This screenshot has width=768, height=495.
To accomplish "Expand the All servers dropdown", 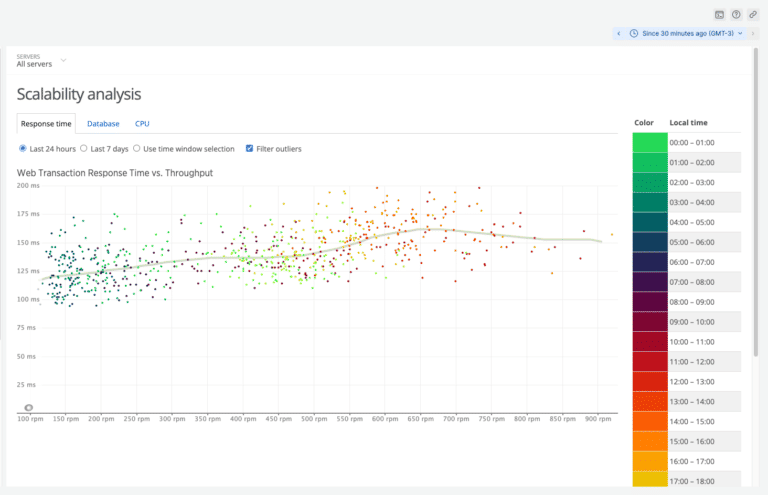I will pos(42,60).
